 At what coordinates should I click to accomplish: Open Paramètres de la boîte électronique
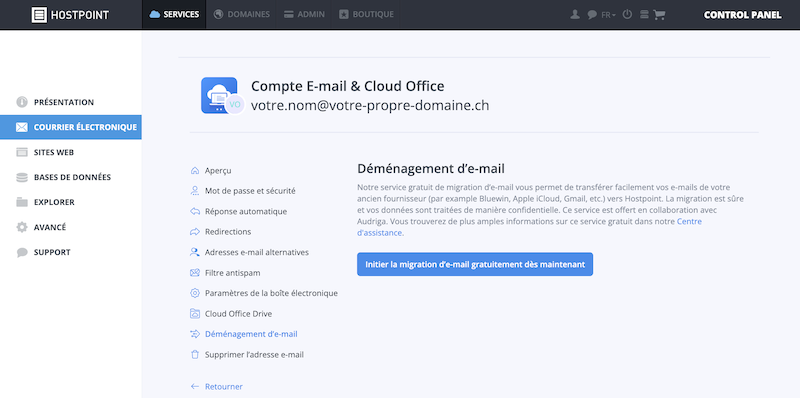[271, 293]
